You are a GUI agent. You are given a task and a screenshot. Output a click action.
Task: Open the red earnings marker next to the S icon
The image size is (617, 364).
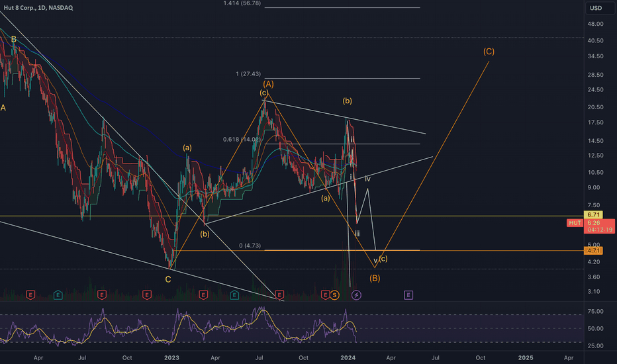pos(325,295)
